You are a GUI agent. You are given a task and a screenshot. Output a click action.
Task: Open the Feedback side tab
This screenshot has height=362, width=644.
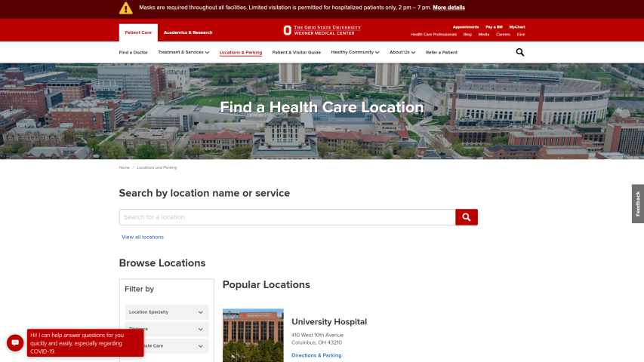[637, 204]
